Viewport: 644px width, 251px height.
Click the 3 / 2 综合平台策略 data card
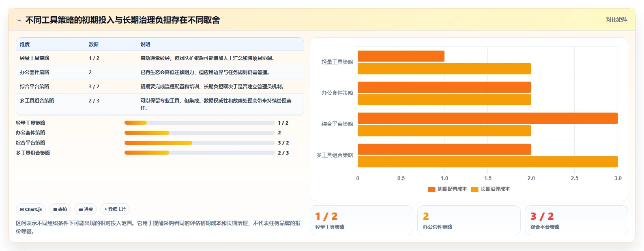pyautogui.click(x=576, y=220)
